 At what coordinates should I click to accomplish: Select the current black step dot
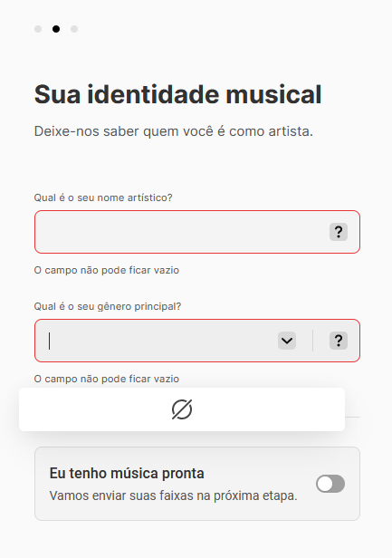[56, 29]
